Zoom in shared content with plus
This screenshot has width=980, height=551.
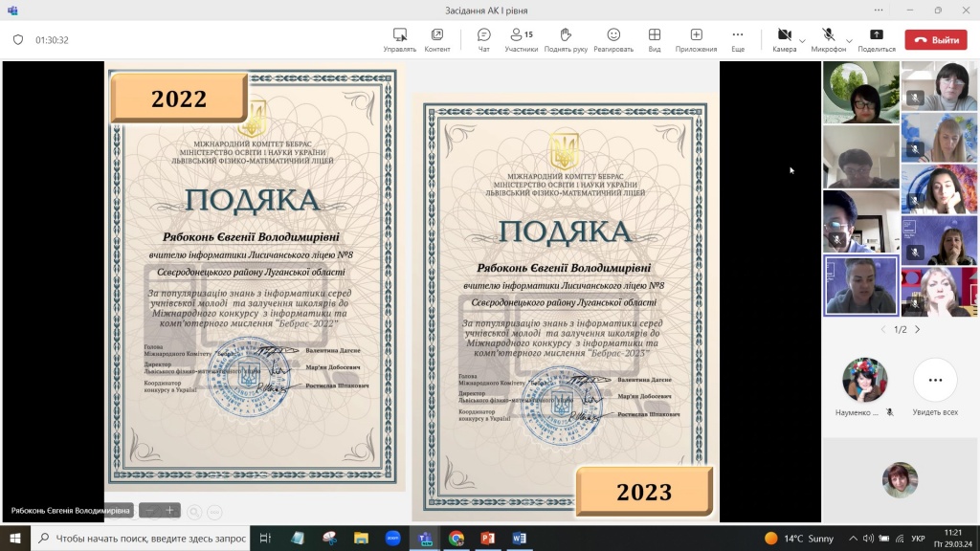coord(169,511)
